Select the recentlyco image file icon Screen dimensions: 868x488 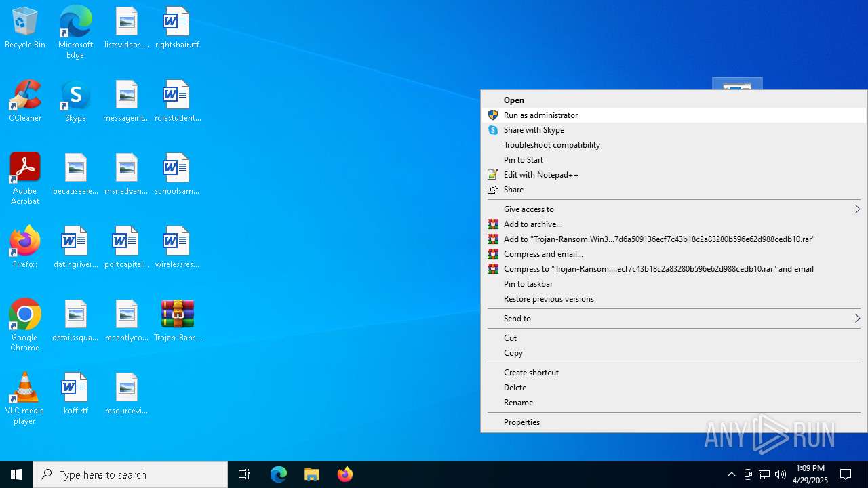pyautogui.click(x=127, y=321)
